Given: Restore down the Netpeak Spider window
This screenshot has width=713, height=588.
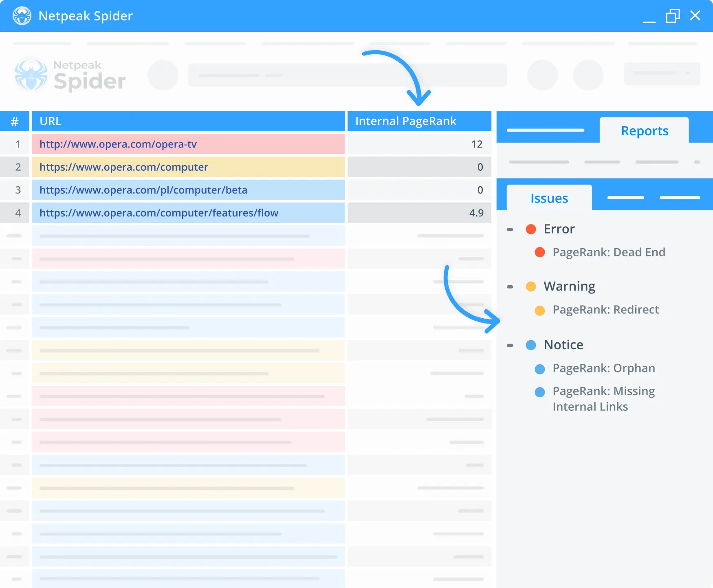Looking at the screenshot, I should 673,16.
